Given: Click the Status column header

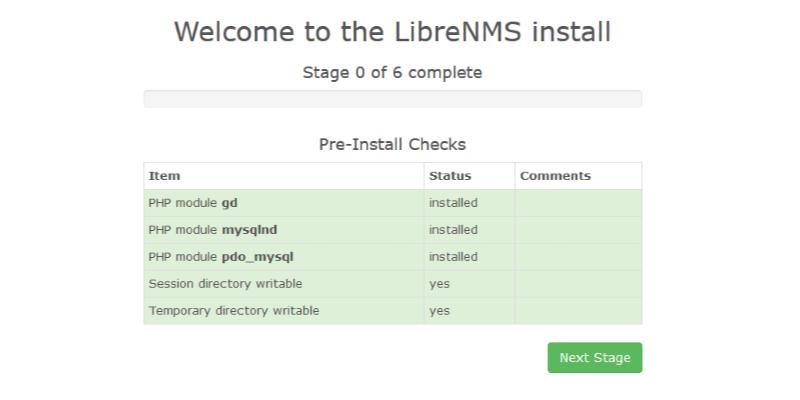Looking at the screenshot, I should [450, 176].
